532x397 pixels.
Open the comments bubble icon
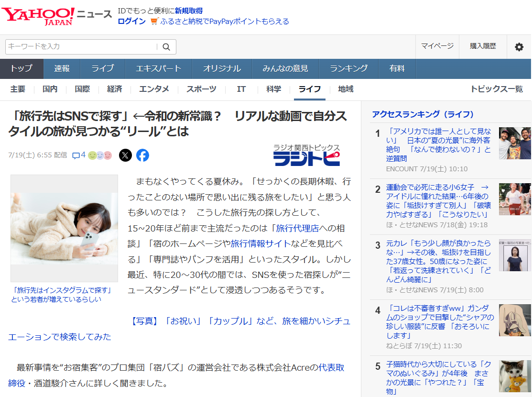(76, 155)
